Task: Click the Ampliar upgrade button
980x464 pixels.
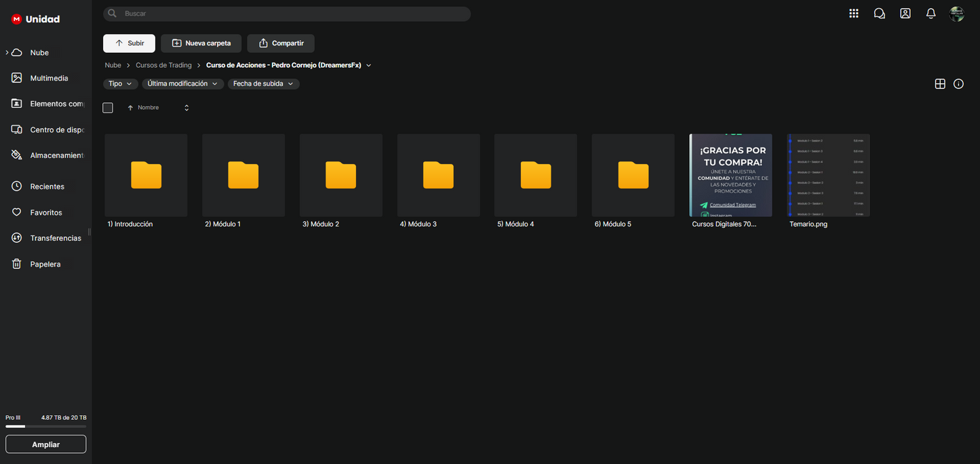Action: pyautogui.click(x=46, y=444)
